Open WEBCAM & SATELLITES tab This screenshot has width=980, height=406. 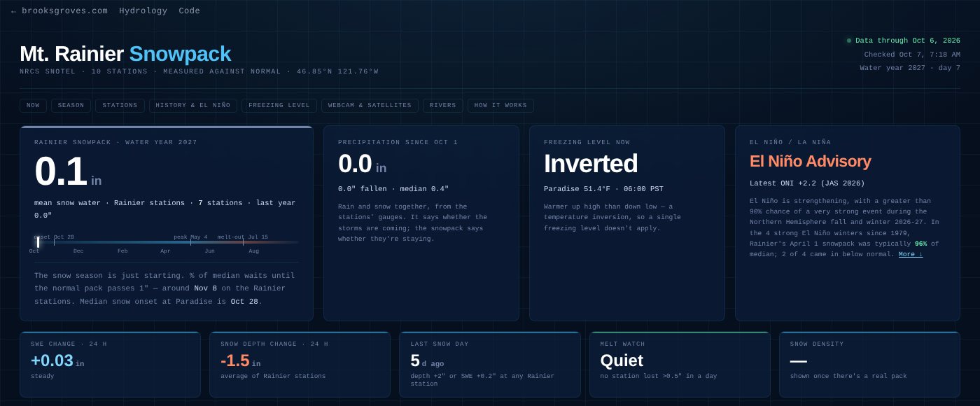tap(370, 106)
